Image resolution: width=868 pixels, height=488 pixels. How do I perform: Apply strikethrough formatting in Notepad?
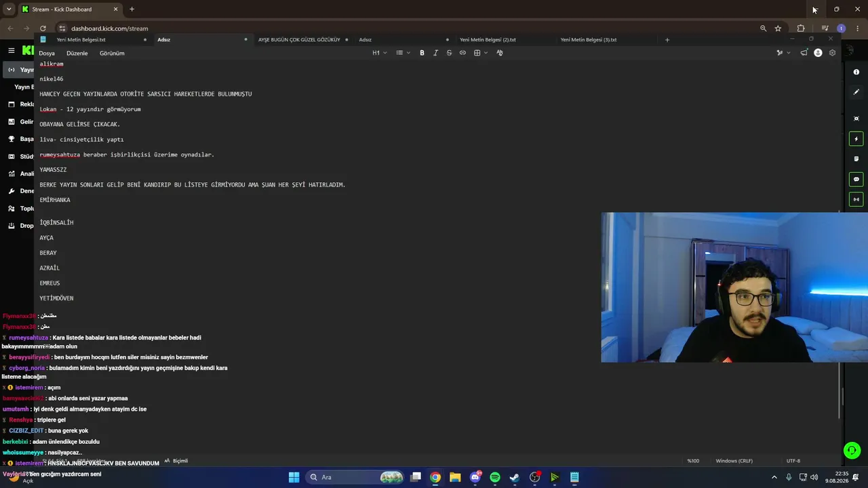coord(449,53)
